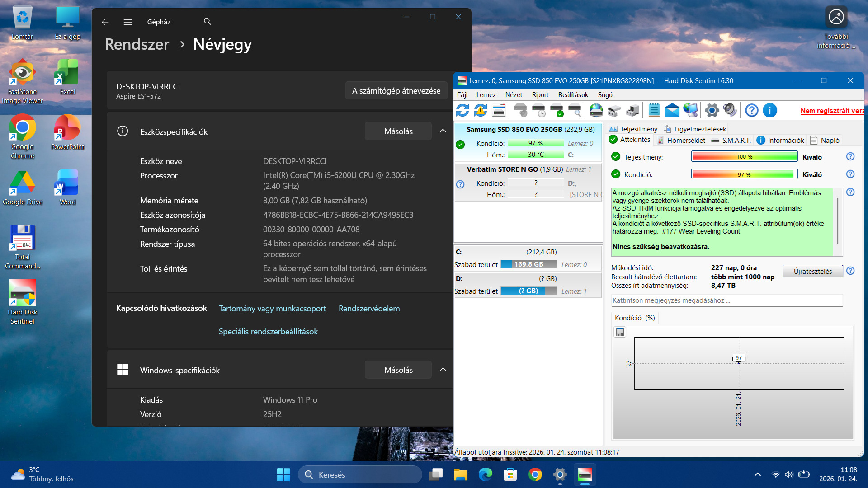868x488 pixels.
Task: Click the blue refresh icon in Hard Disk Sentinel toolbar
Action: (x=462, y=110)
